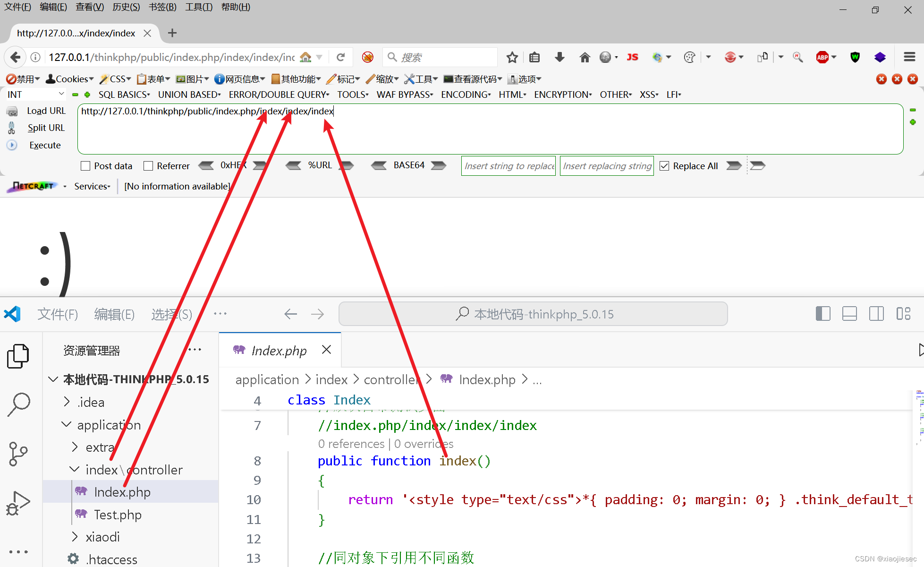Open VS Code Explorer files icon
Image resolution: width=924 pixels, height=567 pixels.
click(18, 356)
